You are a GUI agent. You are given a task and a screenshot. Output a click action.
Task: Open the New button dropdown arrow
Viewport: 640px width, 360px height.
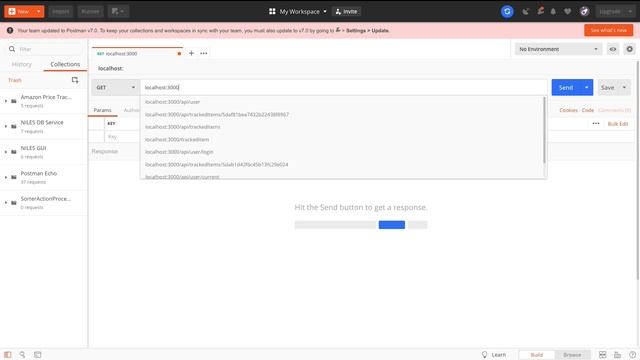click(39, 11)
